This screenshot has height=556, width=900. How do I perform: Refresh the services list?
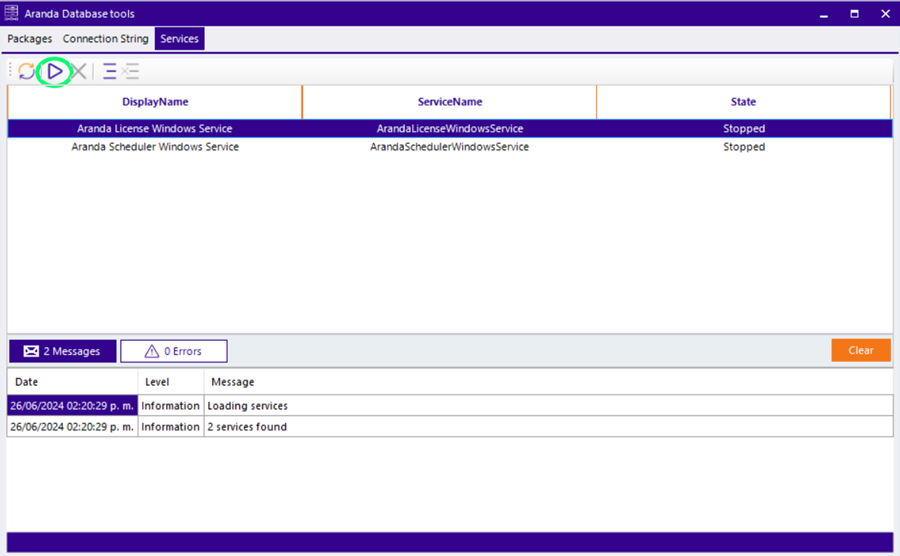26,71
